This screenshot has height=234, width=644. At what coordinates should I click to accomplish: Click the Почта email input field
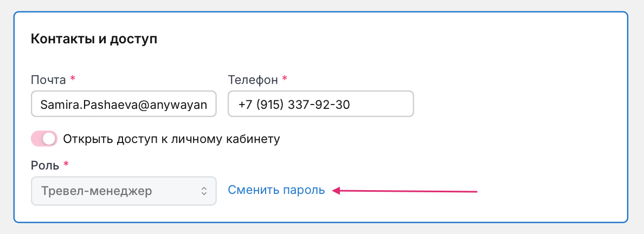[x=124, y=103]
